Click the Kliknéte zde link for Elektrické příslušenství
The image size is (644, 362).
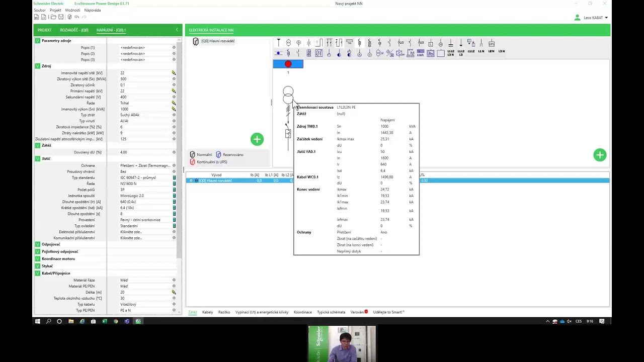point(131,232)
